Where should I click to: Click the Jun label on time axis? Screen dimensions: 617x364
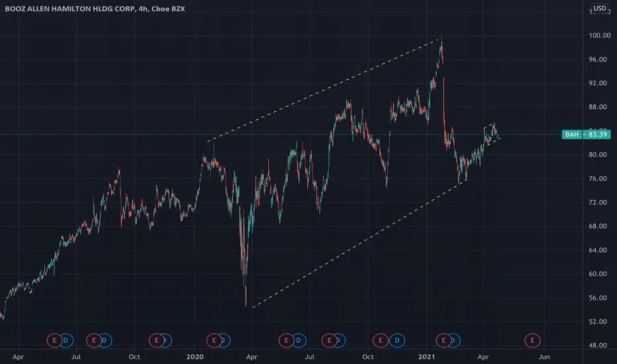point(544,357)
